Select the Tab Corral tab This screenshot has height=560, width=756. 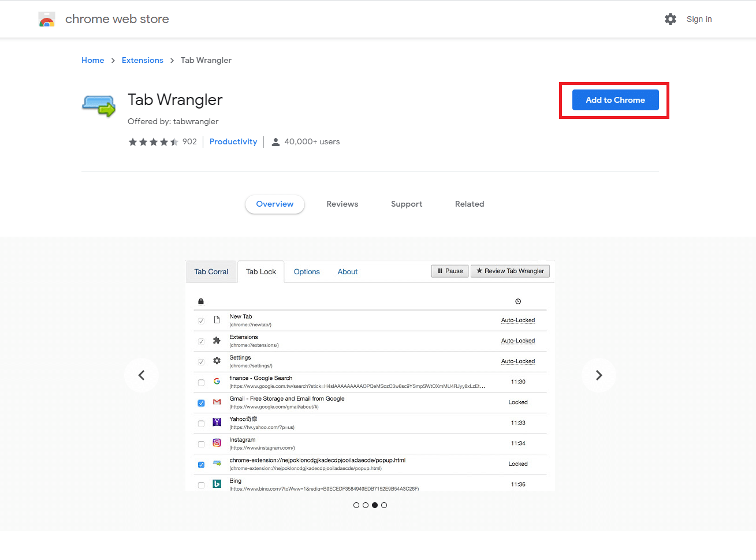211,272
